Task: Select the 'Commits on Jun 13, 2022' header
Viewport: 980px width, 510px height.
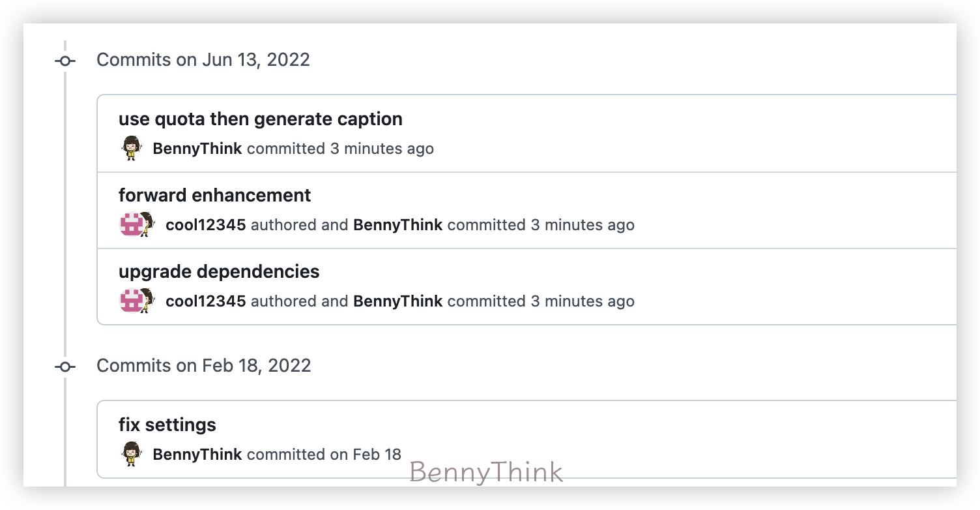Action: tap(204, 59)
